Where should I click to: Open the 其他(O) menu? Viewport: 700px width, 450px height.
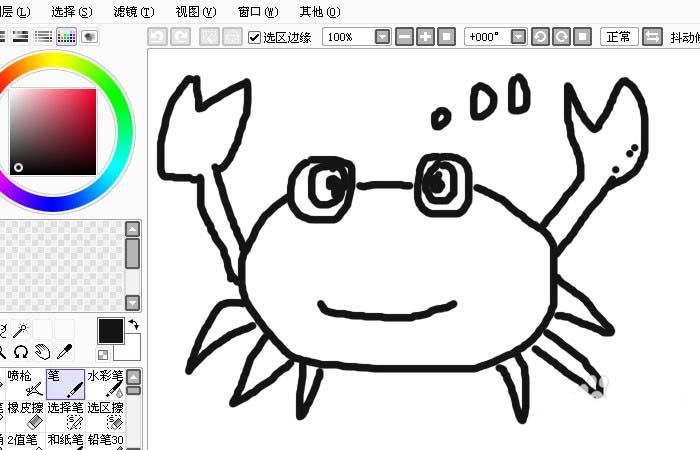point(320,12)
